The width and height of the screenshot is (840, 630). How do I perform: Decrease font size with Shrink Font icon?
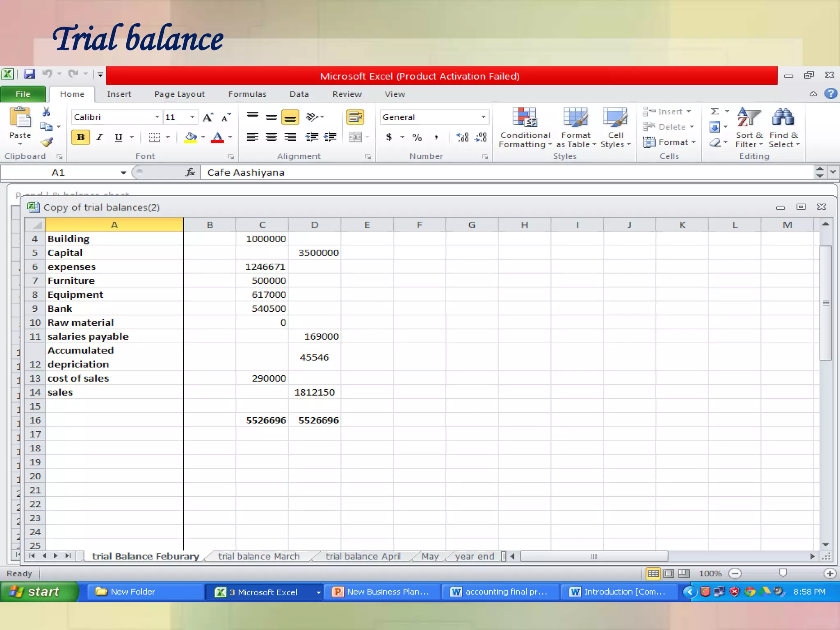click(226, 117)
